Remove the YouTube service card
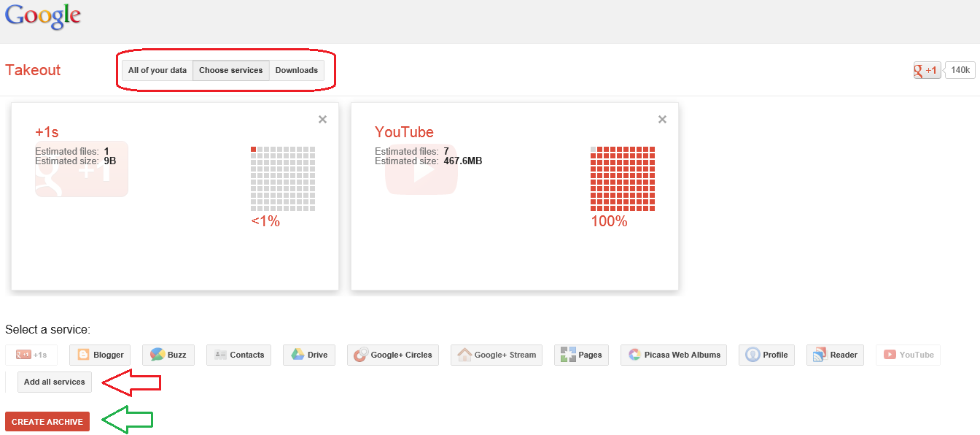Viewport: 980px width, 435px height. tap(662, 120)
